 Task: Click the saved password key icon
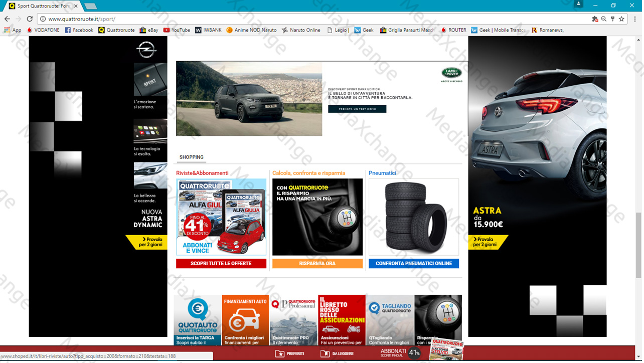coord(612,19)
